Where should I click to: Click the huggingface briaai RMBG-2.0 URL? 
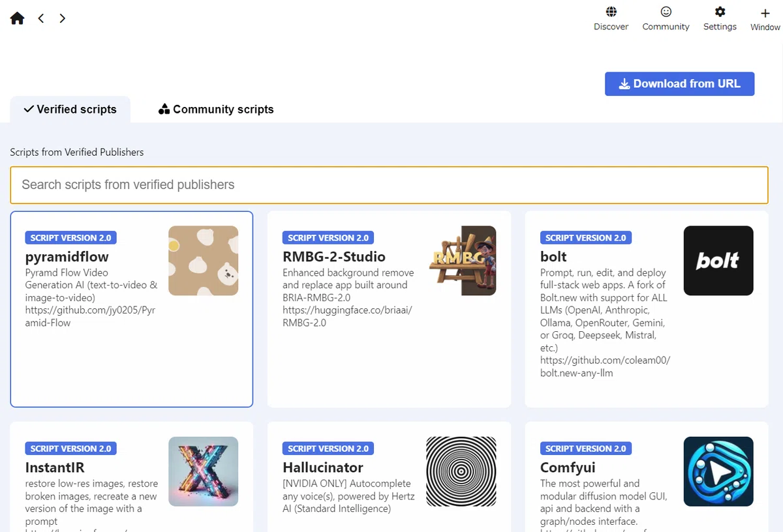click(x=347, y=316)
